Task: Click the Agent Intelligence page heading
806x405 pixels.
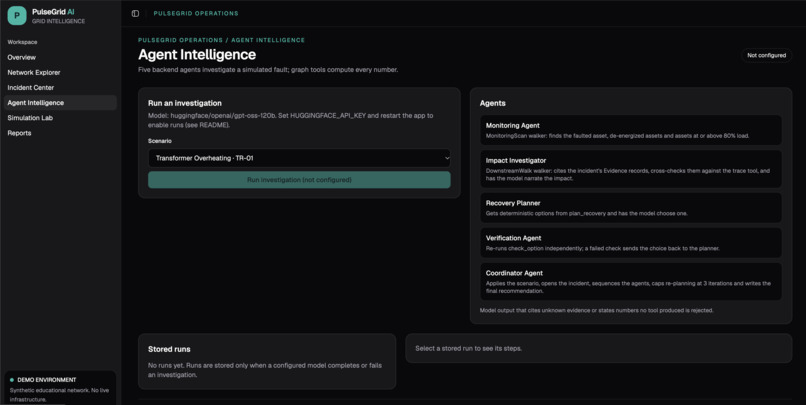Action: coord(197,54)
